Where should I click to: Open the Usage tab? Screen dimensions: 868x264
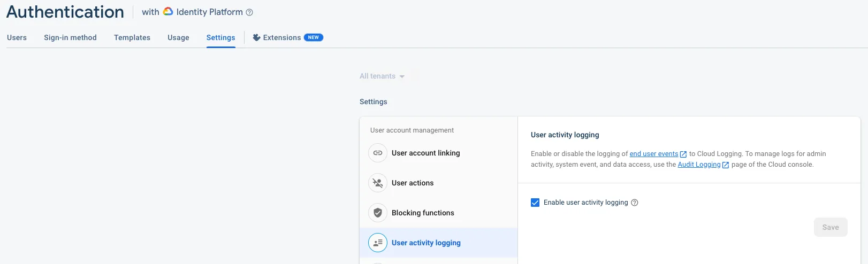pos(178,37)
